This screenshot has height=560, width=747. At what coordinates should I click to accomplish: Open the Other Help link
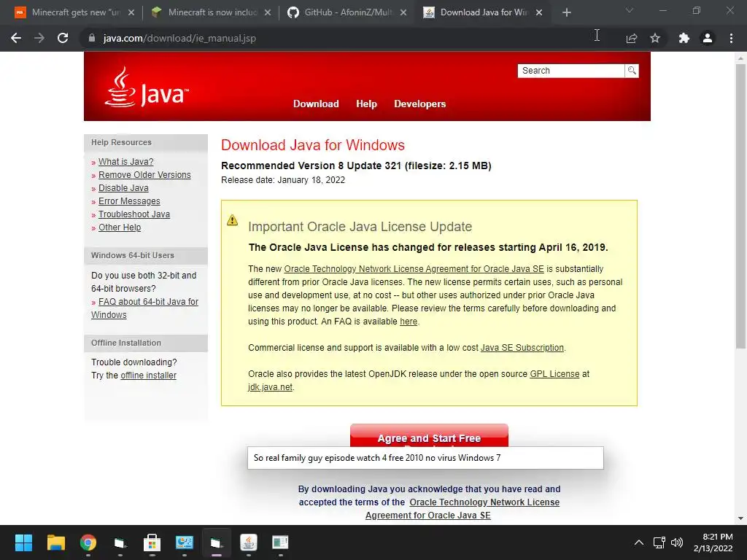[120, 227]
